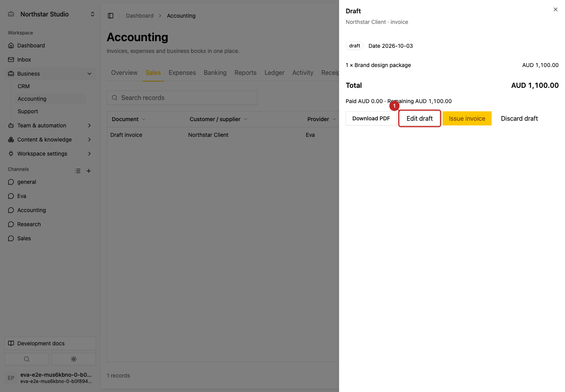The image size is (565, 392).
Task: Click Discard draft
Action: (519, 118)
